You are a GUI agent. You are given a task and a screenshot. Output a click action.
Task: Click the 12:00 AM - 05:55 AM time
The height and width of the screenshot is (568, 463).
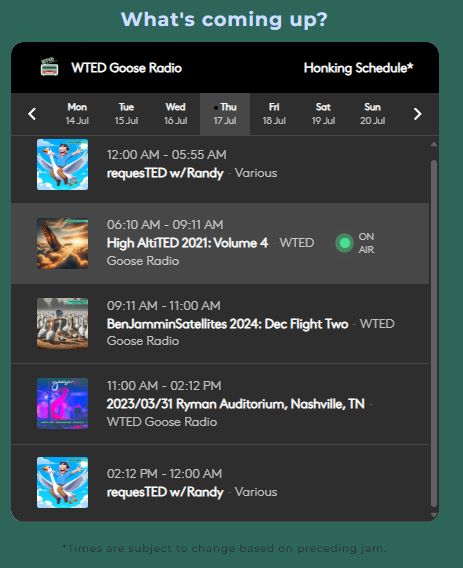pyautogui.click(x=167, y=155)
